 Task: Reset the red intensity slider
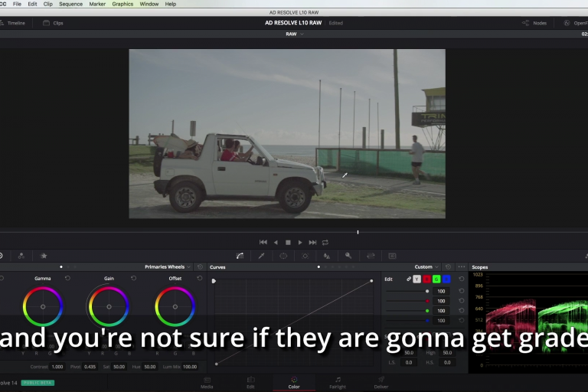tap(462, 301)
